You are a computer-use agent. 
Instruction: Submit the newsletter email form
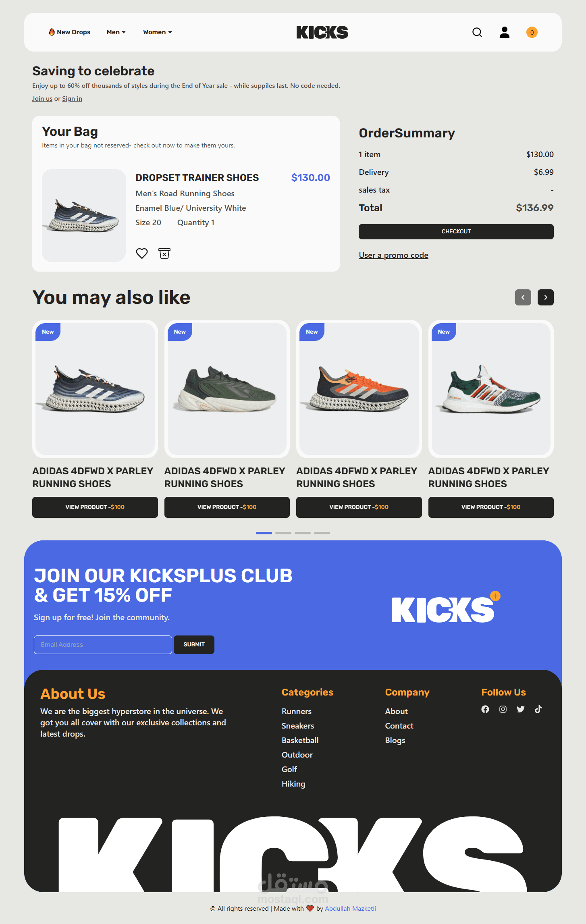pos(194,645)
